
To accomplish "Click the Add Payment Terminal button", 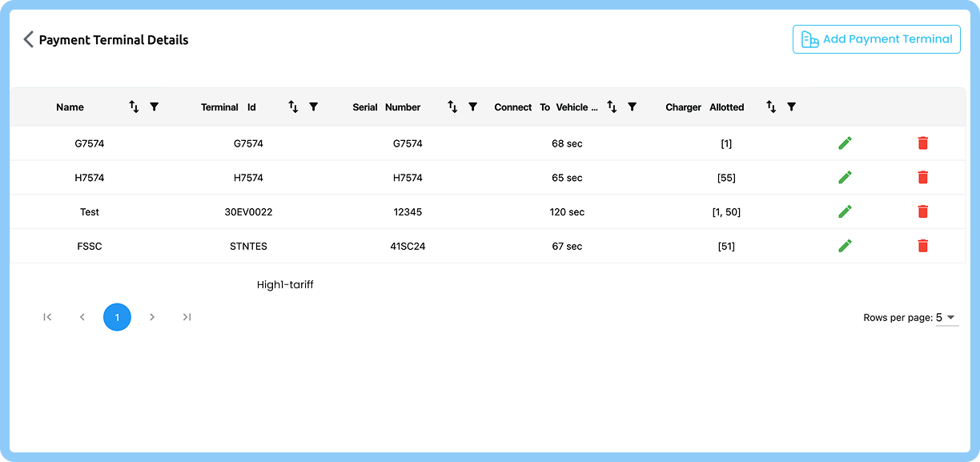I will tap(876, 38).
